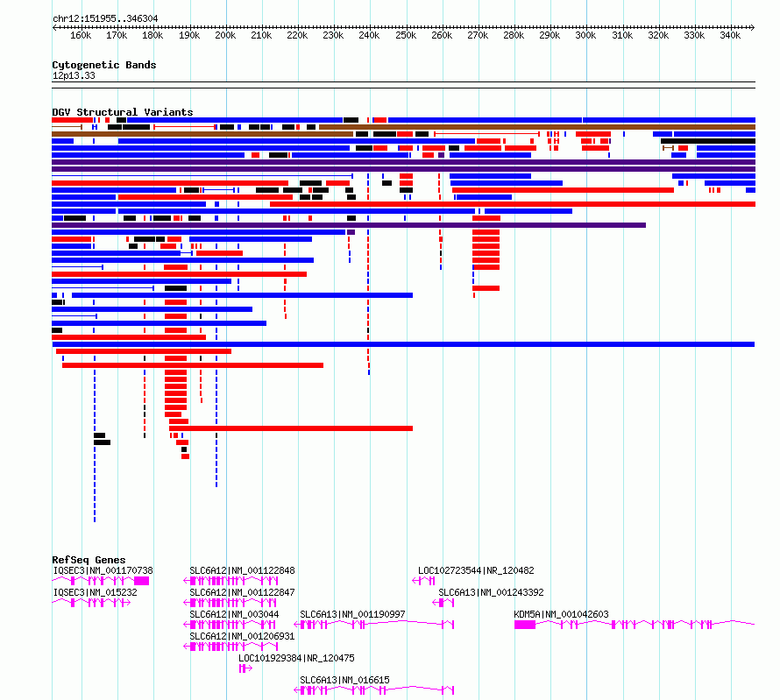Click the SLC6A12|NM_001122847 transcript label

coord(242,592)
